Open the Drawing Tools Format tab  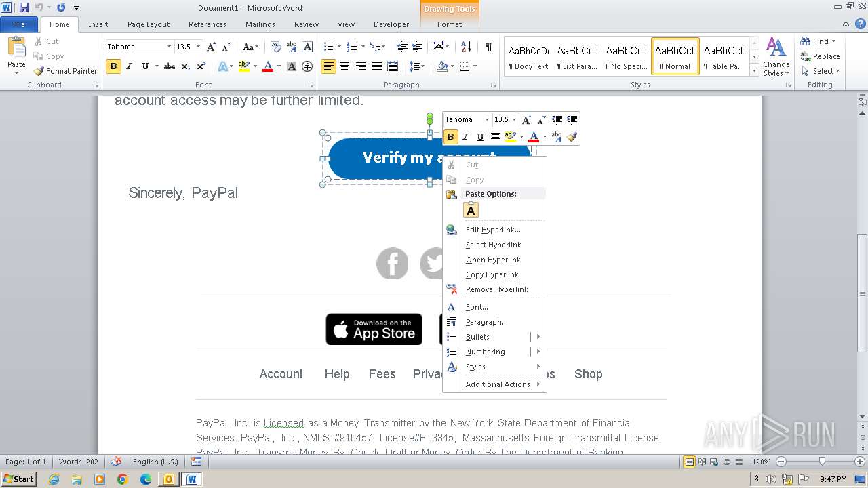pyautogui.click(x=450, y=24)
